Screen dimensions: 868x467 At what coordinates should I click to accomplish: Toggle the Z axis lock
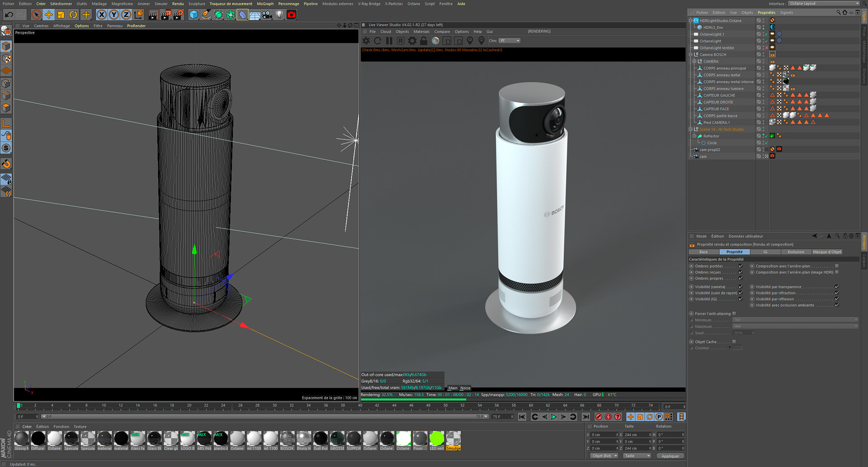(x=126, y=15)
